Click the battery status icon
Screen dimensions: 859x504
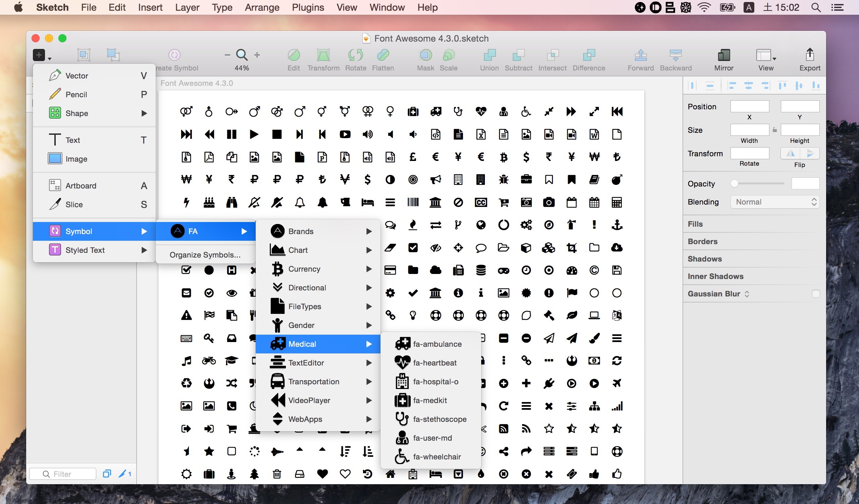(727, 7)
